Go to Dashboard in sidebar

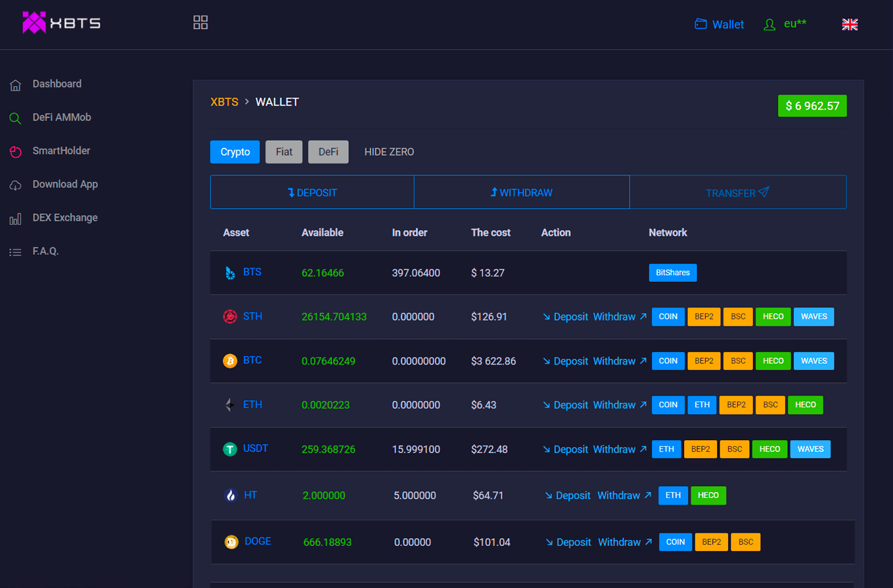(57, 84)
